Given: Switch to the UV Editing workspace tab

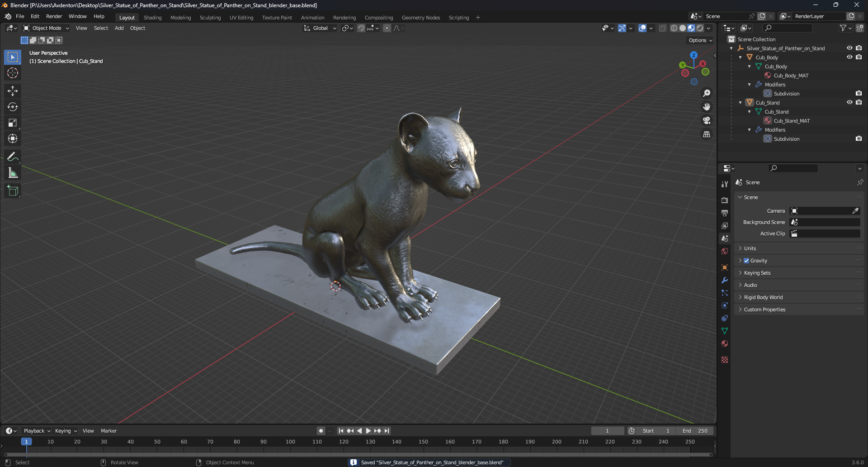Looking at the screenshot, I should [x=241, y=18].
